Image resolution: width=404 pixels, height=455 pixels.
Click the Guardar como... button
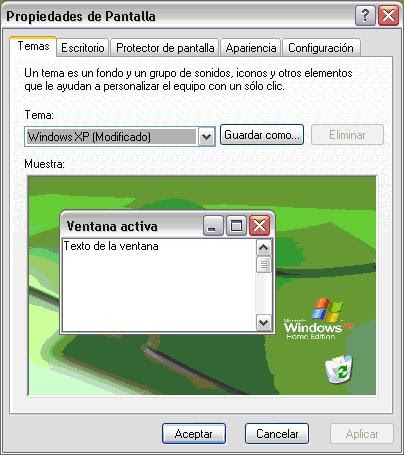point(262,135)
